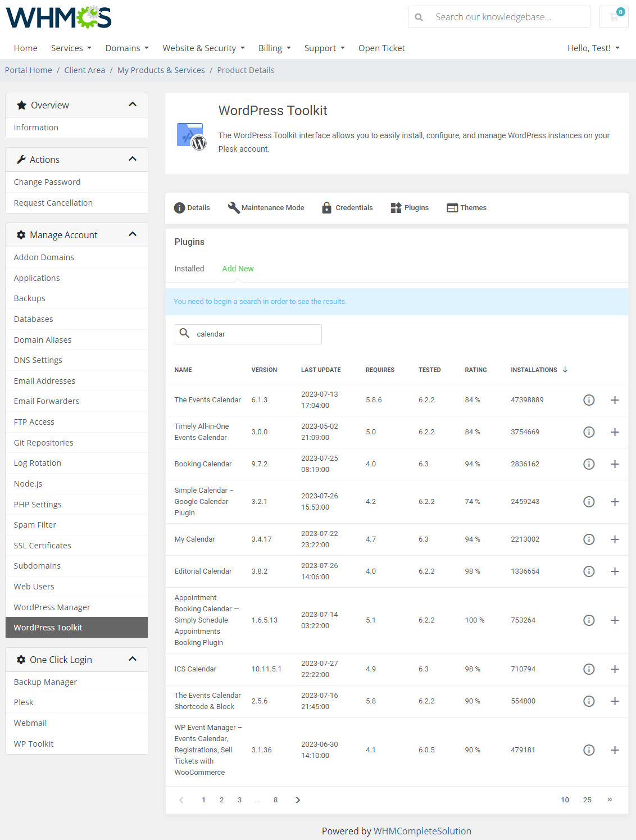Open the Maintenance Mode tab
The width and height of the screenshot is (636, 840).
pos(266,208)
